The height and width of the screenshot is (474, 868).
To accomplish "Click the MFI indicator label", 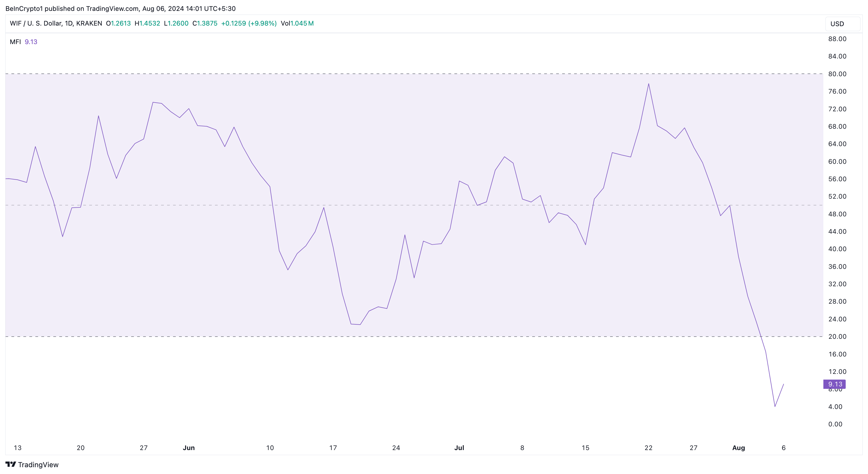I will tap(15, 42).
